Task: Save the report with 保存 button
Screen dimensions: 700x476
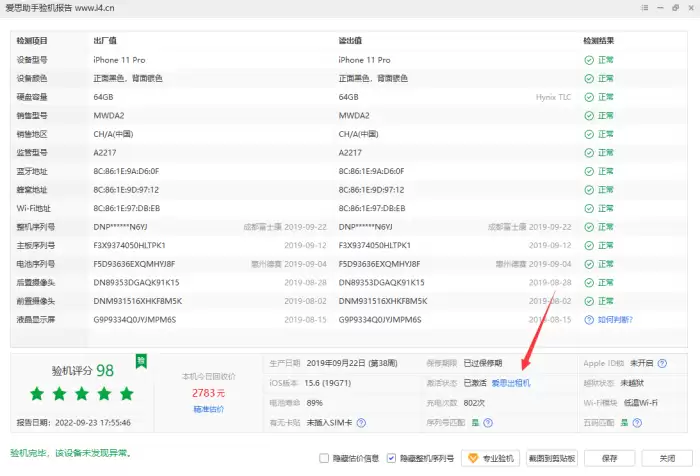Action: pyautogui.click(x=609, y=458)
